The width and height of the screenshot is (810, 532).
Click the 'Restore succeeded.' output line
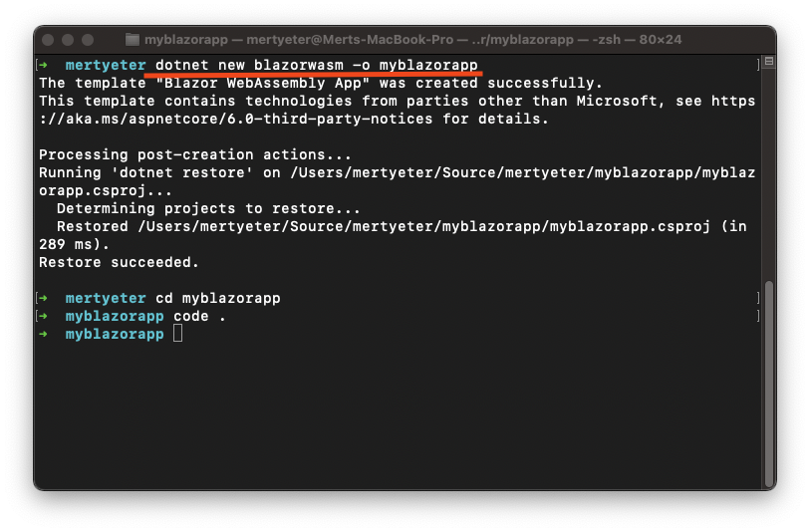click(x=119, y=262)
